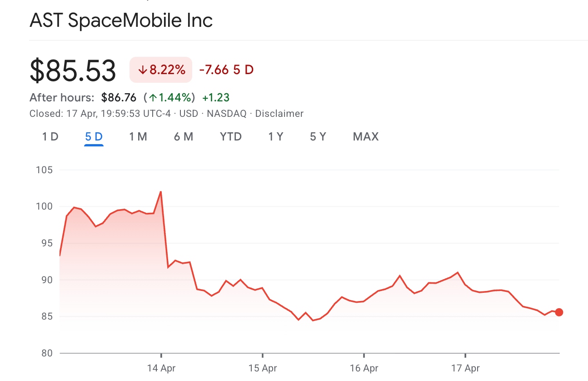
Task: Open the MAX range chart
Action: coord(366,137)
